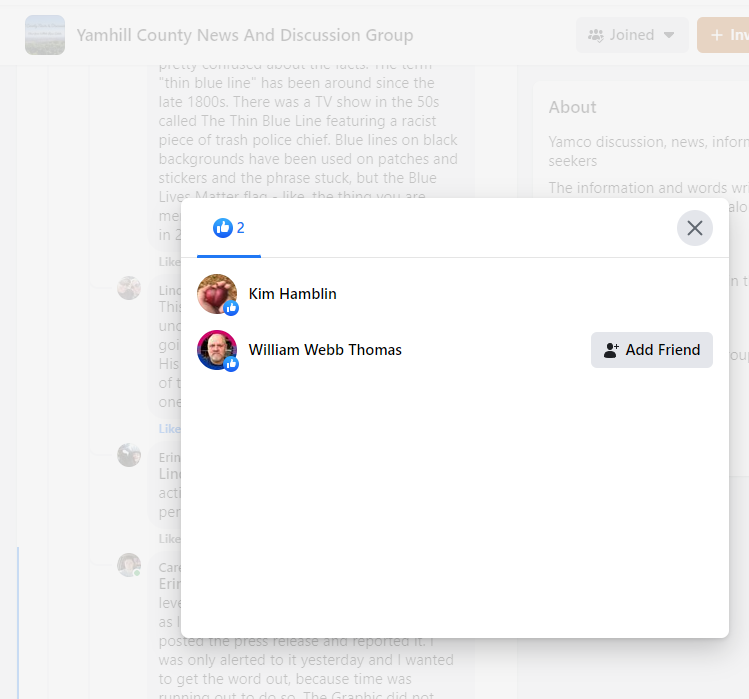Screen dimensions: 749x699
Task: Open Kim Hamblin's profile picture
Action: [x=217, y=294]
